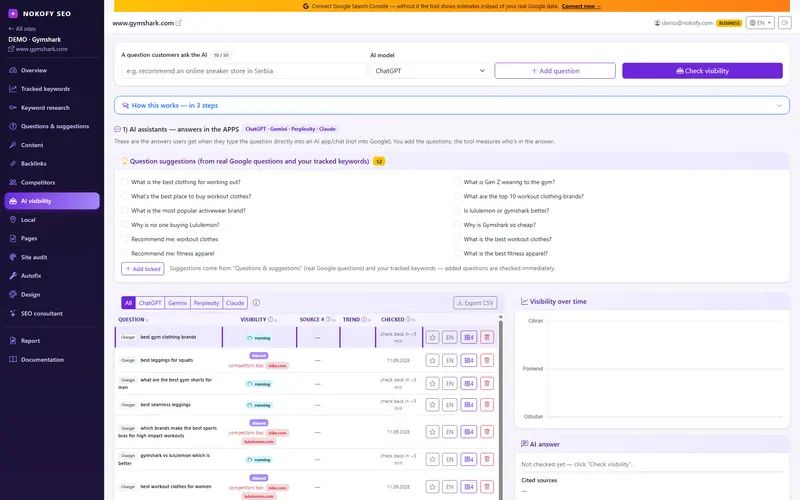Click the '+ Add question' button
This screenshot has height=500, width=800.
(x=555, y=71)
